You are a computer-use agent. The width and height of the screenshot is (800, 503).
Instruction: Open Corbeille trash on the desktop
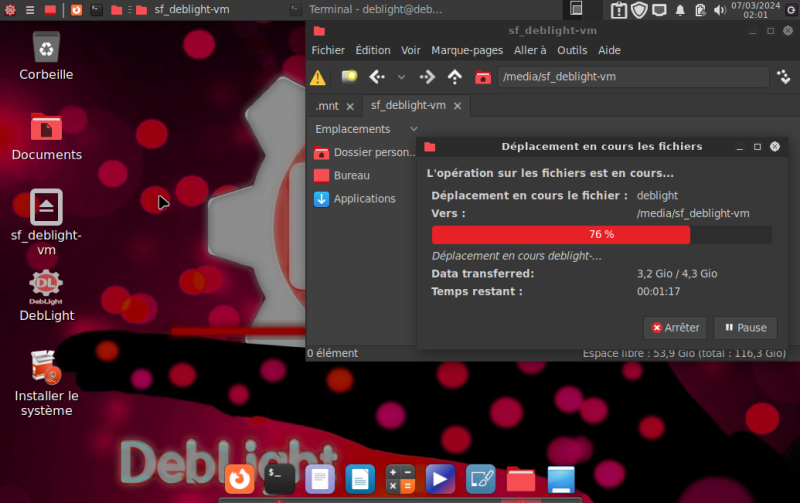pos(46,55)
